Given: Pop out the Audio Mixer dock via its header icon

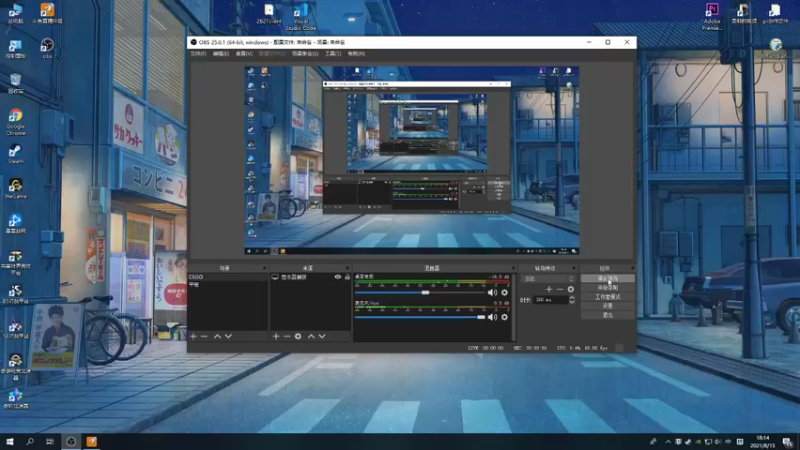Looking at the screenshot, I should tap(513, 268).
